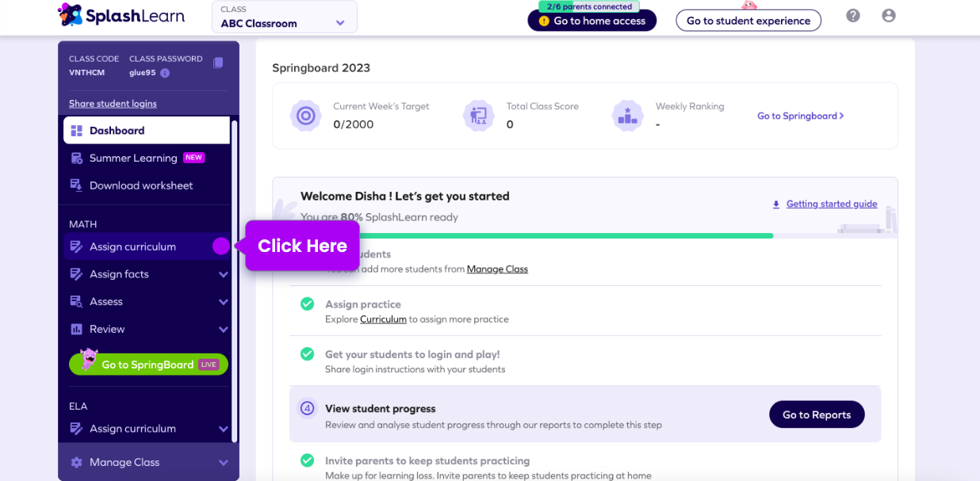
Task: Click the Invite parents green checkmark
Action: [x=307, y=460]
